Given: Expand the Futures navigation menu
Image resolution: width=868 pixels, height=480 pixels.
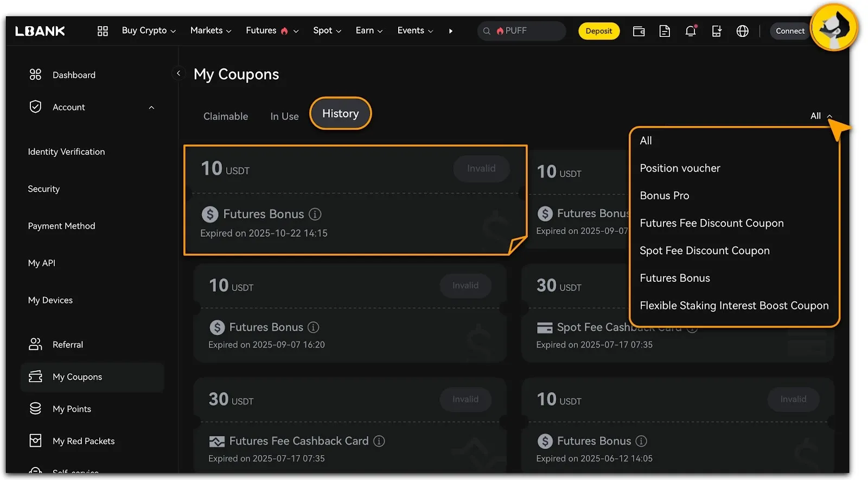Looking at the screenshot, I should click(272, 31).
